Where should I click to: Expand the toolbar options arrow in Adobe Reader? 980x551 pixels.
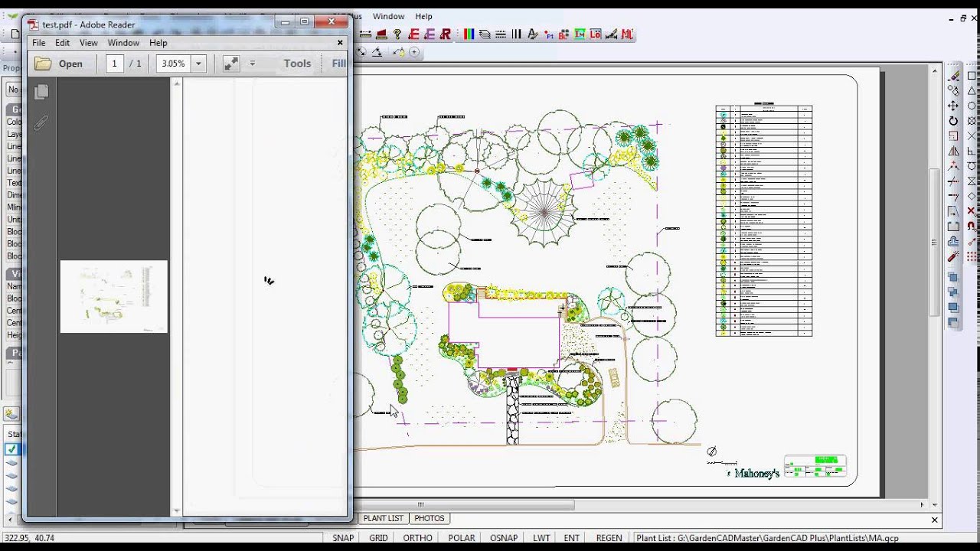[x=253, y=64]
